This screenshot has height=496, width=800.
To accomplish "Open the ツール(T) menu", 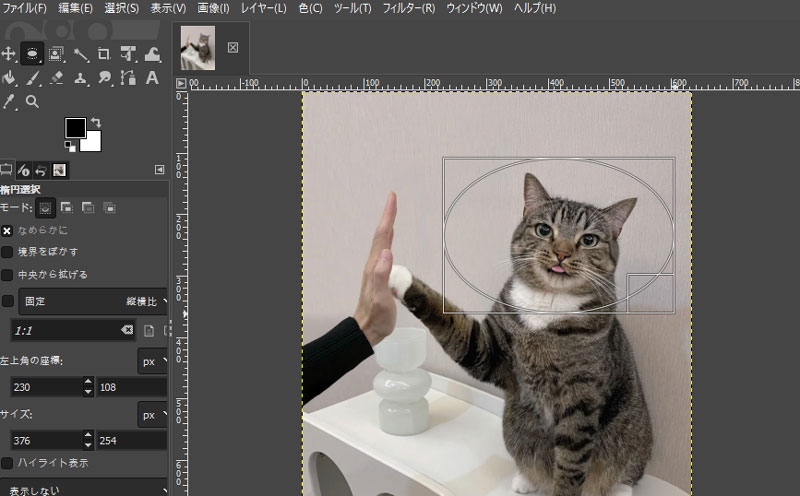I will [352, 8].
